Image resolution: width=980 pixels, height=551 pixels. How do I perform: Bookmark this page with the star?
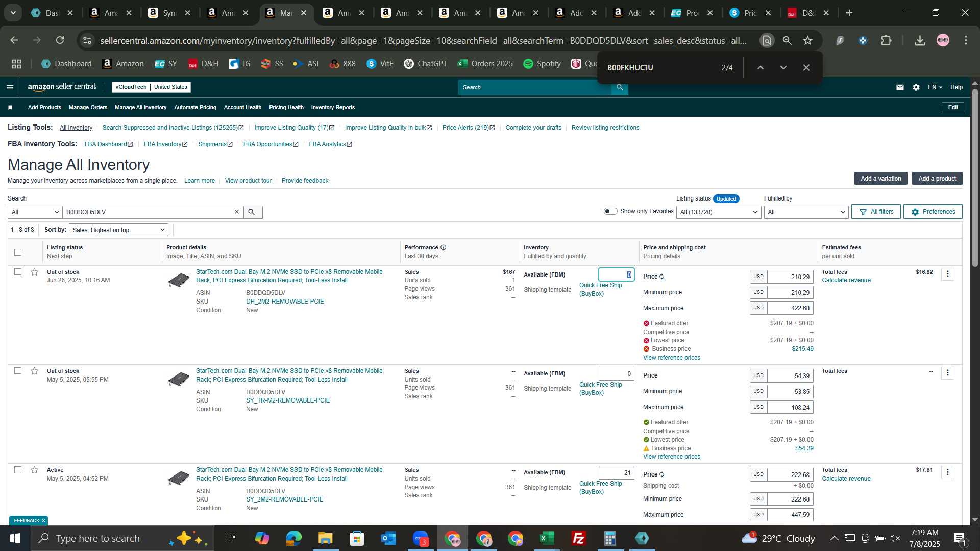[x=807, y=40]
